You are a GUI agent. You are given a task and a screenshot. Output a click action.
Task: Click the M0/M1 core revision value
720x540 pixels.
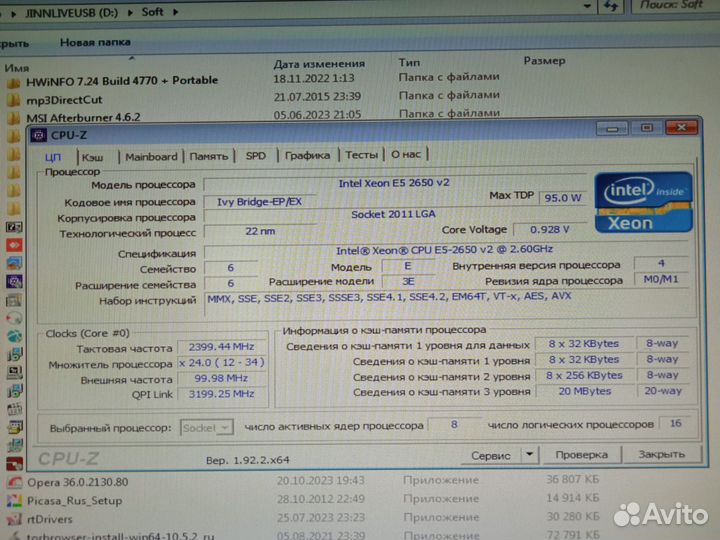click(x=661, y=279)
